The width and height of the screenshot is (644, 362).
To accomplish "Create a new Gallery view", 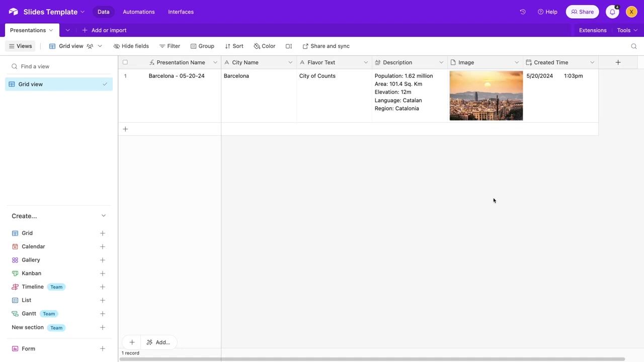I will pos(103,260).
